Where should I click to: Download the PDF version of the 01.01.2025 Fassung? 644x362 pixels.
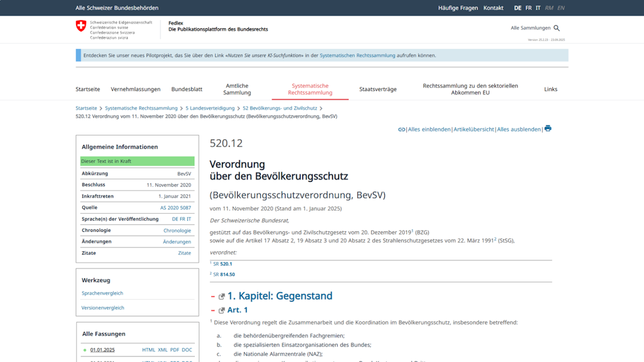(174, 349)
